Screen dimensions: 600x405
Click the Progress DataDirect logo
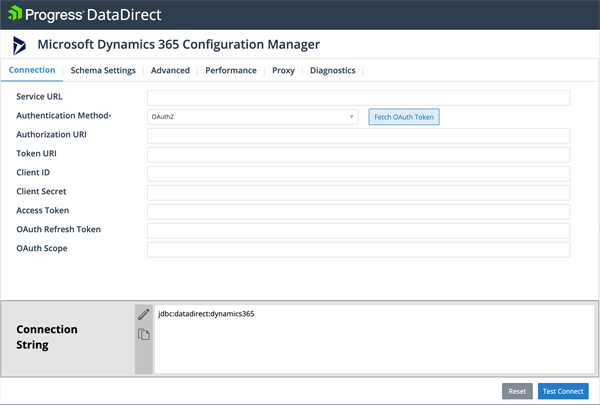[x=85, y=15]
